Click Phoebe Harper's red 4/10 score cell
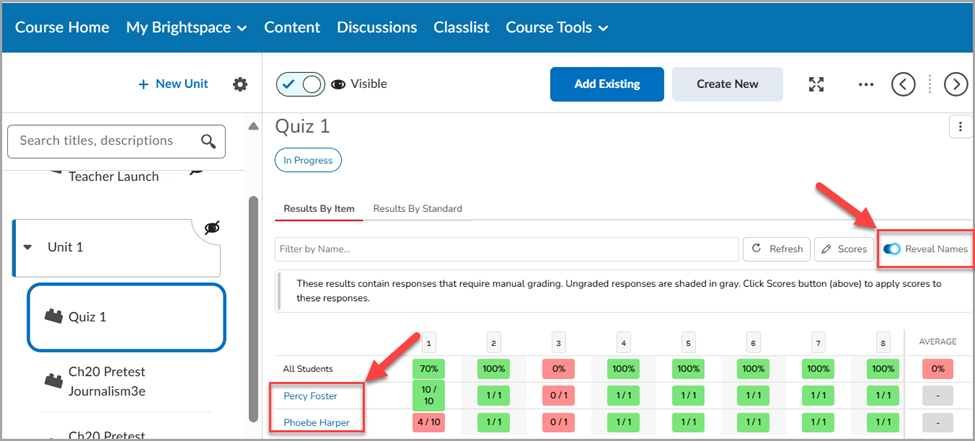Viewport: 975px width, 441px height. tap(429, 422)
